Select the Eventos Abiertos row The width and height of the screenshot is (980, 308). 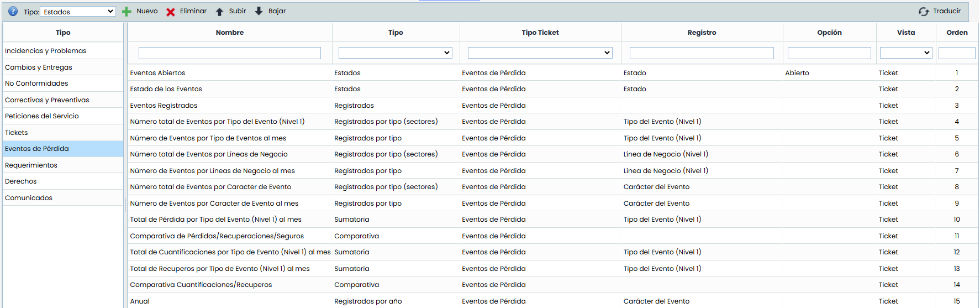[158, 73]
